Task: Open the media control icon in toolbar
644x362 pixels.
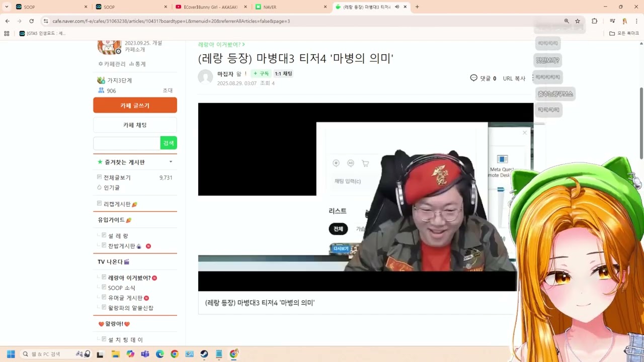Action: click(612, 21)
